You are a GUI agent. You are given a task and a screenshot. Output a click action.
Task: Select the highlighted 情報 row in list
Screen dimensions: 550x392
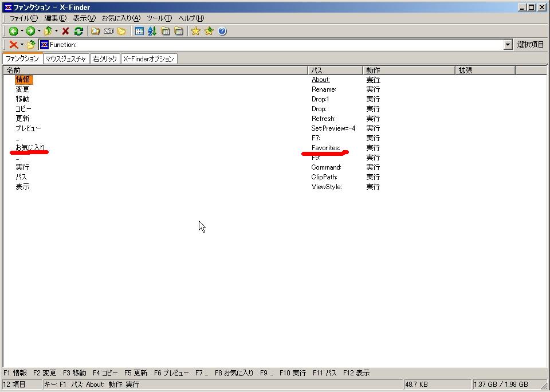click(x=23, y=80)
